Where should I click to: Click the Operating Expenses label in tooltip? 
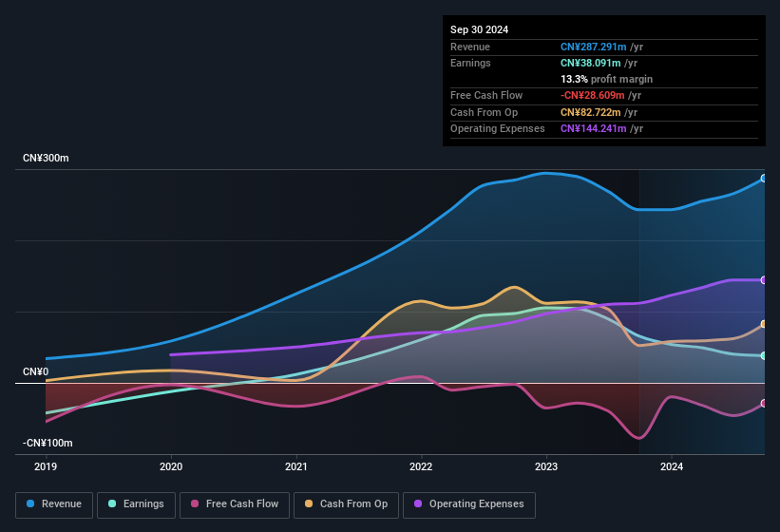498,128
